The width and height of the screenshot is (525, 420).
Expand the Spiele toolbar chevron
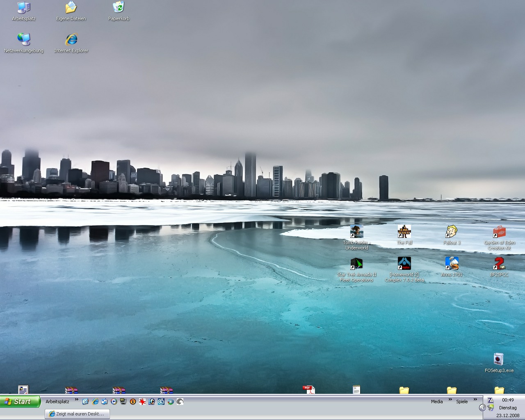point(475,400)
